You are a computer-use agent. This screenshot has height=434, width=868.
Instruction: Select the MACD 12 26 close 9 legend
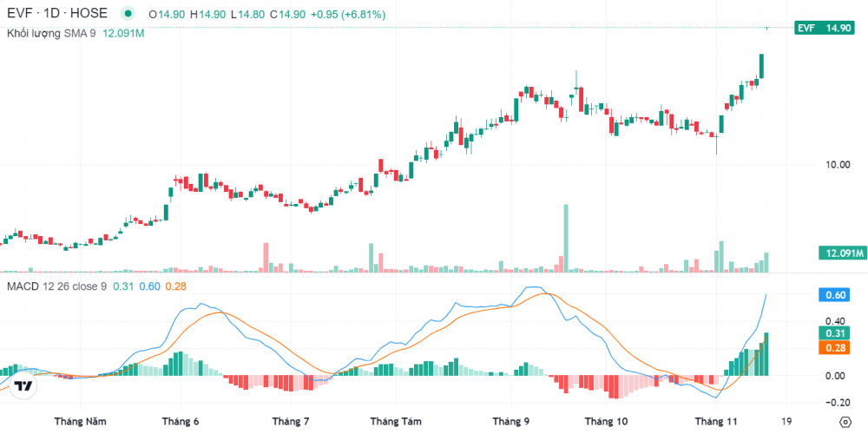[x=57, y=286]
